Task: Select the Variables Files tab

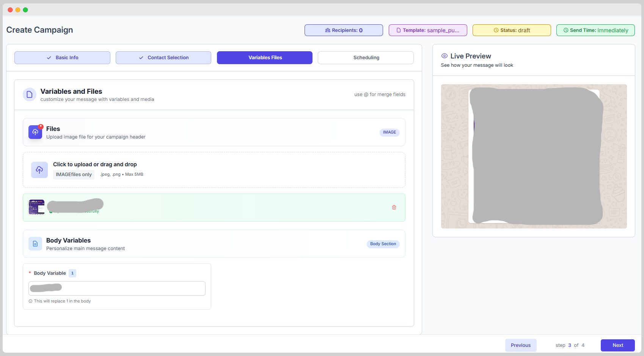Action: tap(265, 58)
